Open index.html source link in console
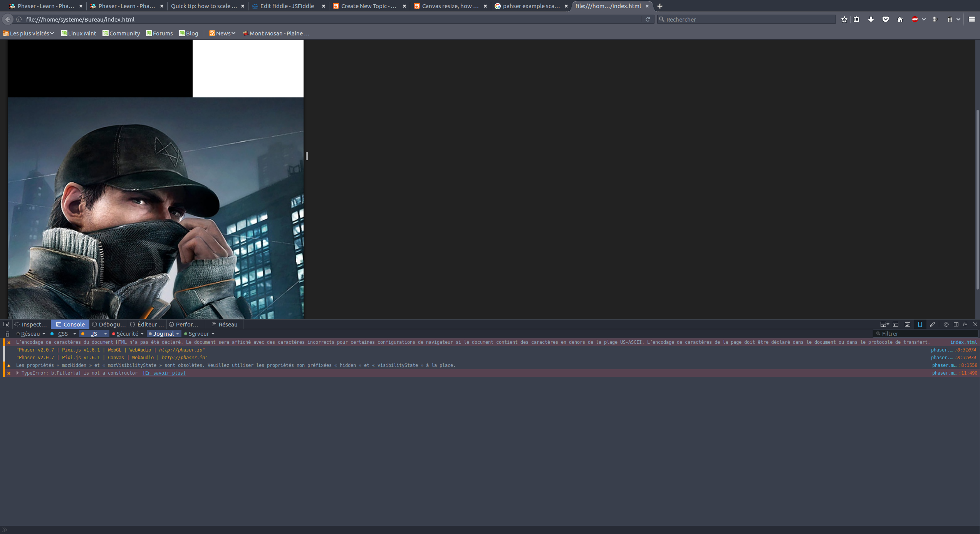This screenshot has width=980, height=534. (x=963, y=342)
